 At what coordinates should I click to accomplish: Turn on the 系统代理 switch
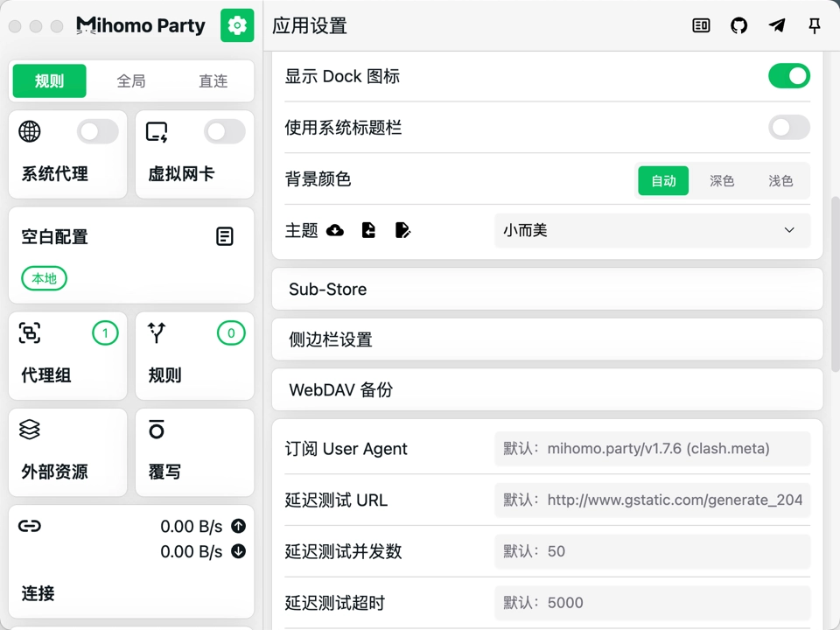[x=97, y=131]
